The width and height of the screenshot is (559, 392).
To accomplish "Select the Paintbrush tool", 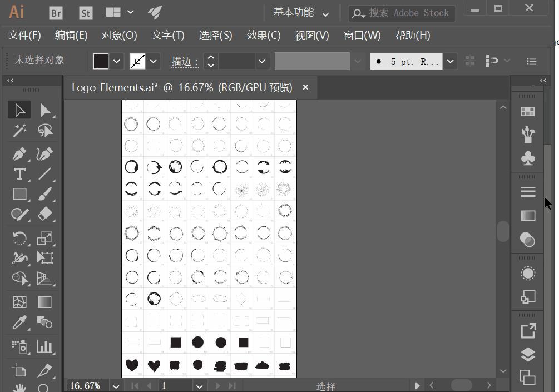I will pyautogui.click(x=44, y=194).
